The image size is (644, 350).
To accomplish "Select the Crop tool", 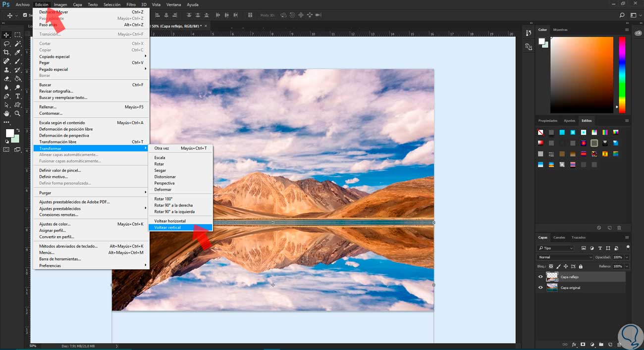I will tap(7, 52).
